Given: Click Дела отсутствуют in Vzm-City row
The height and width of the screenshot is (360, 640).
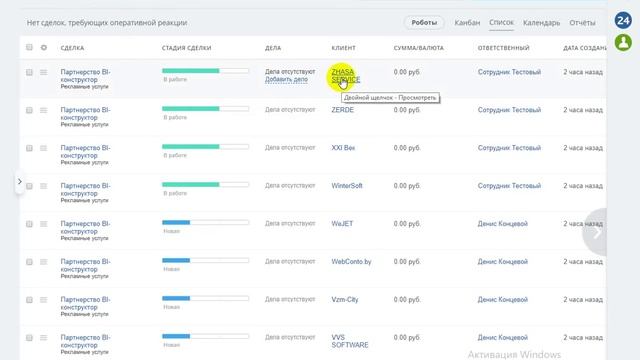Looking at the screenshot, I should tap(290, 300).
